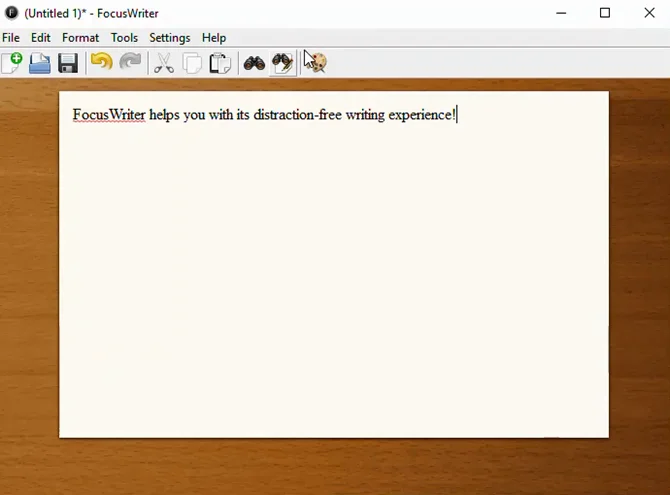
Task: Open Find with the binoculars icon
Action: 254,63
